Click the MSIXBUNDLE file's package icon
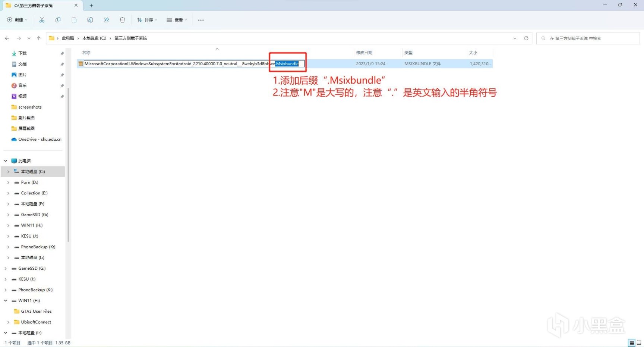The image size is (644, 347). [x=80, y=64]
